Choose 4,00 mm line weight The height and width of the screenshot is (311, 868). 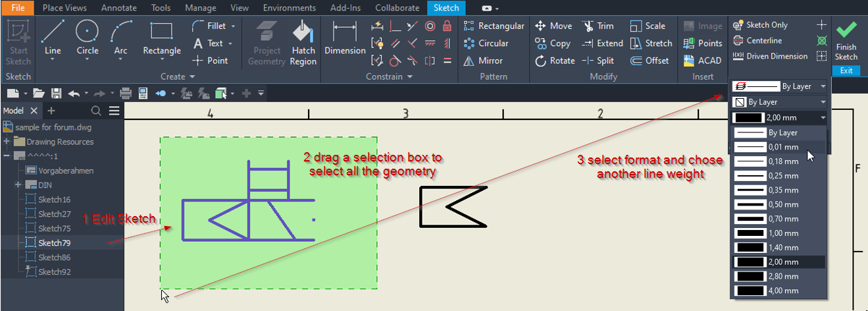779,291
